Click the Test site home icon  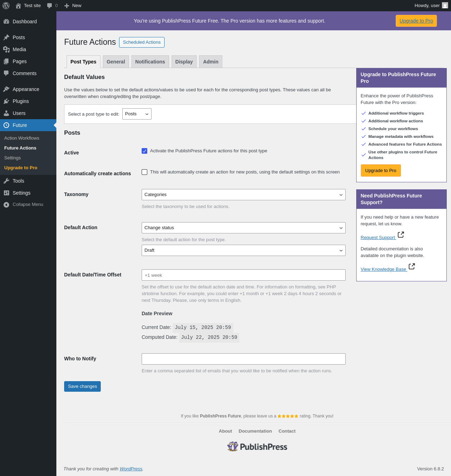[18, 6]
